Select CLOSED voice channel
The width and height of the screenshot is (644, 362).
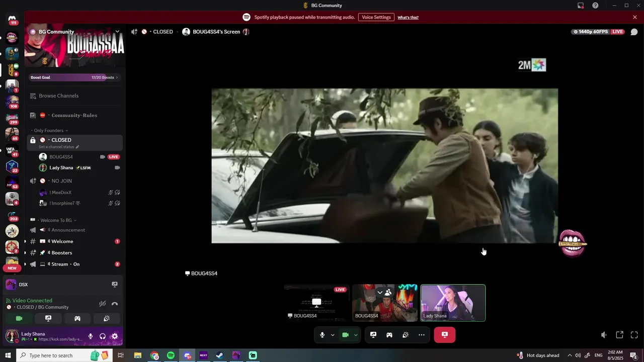point(74,142)
